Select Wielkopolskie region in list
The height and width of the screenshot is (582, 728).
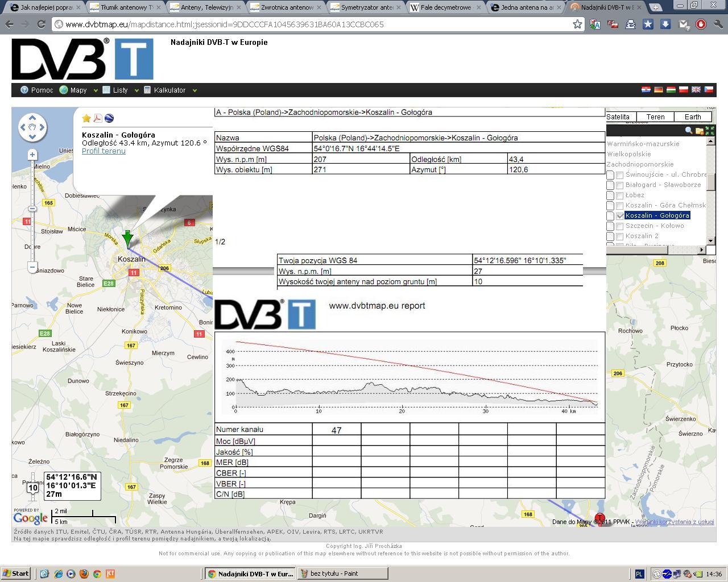[628, 154]
